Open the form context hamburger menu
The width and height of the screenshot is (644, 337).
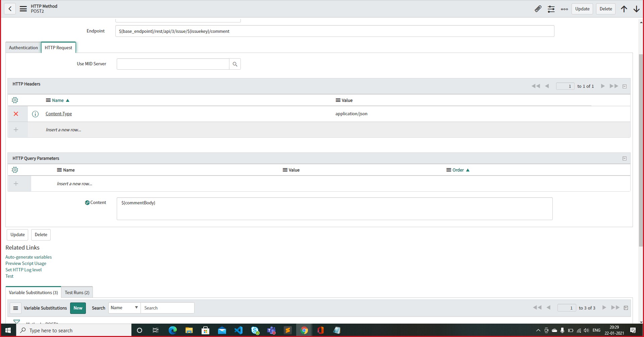(x=23, y=9)
